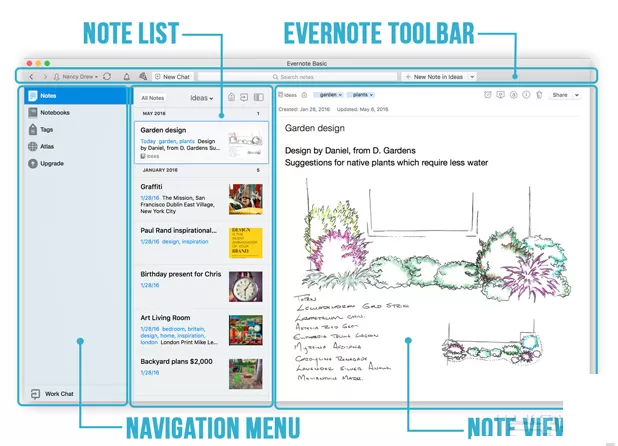Click the Search notes field

pos(298,77)
